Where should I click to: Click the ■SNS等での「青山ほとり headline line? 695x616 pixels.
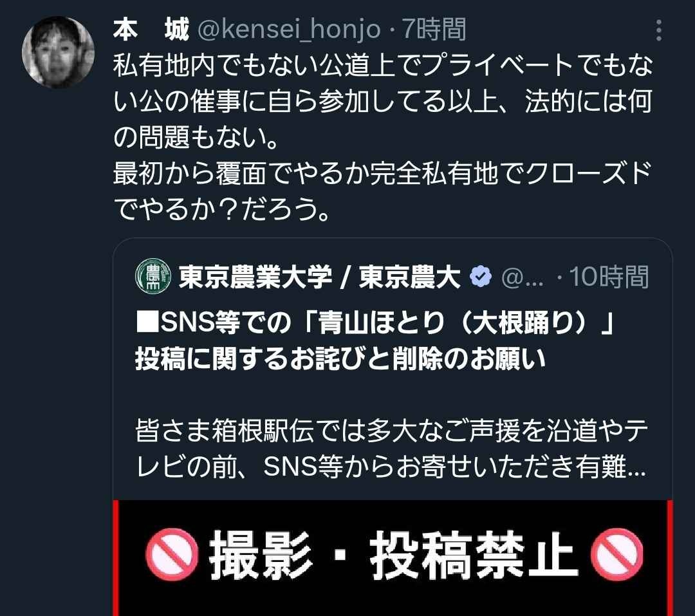click(x=375, y=322)
